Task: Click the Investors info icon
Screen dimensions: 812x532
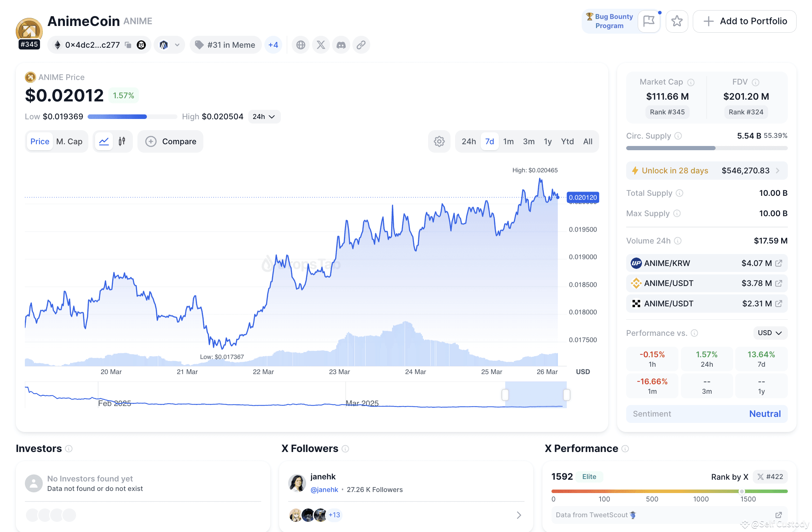Action: coord(69,448)
